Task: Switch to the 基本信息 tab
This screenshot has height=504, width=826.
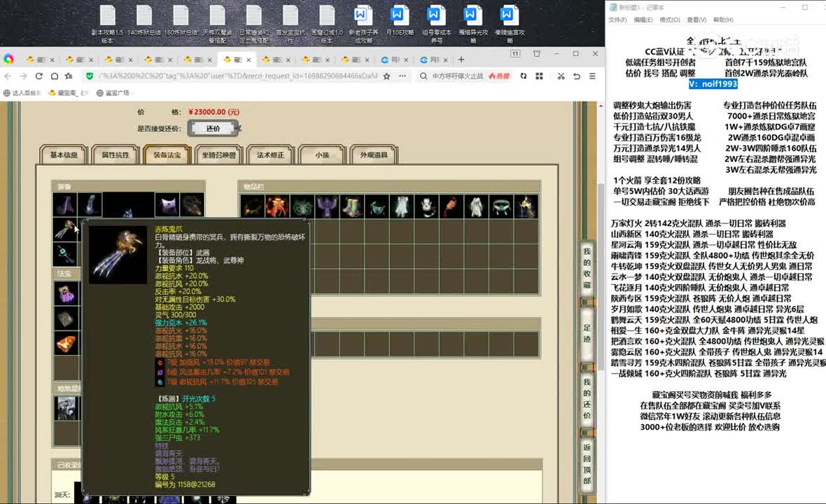Action: 64,155
